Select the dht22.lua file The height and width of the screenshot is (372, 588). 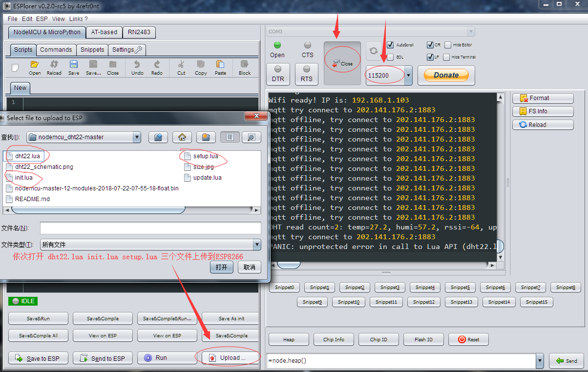pyautogui.click(x=26, y=156)
